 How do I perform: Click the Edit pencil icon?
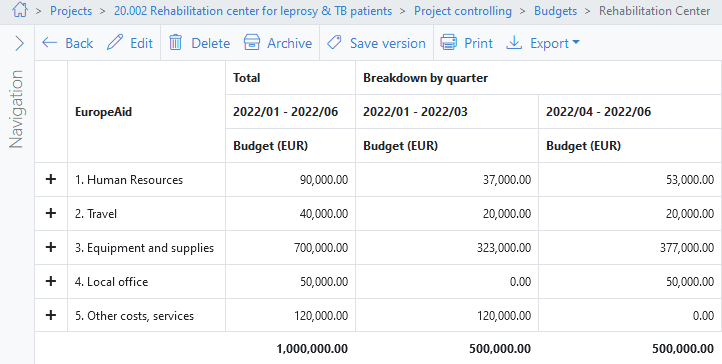[115, 42]
